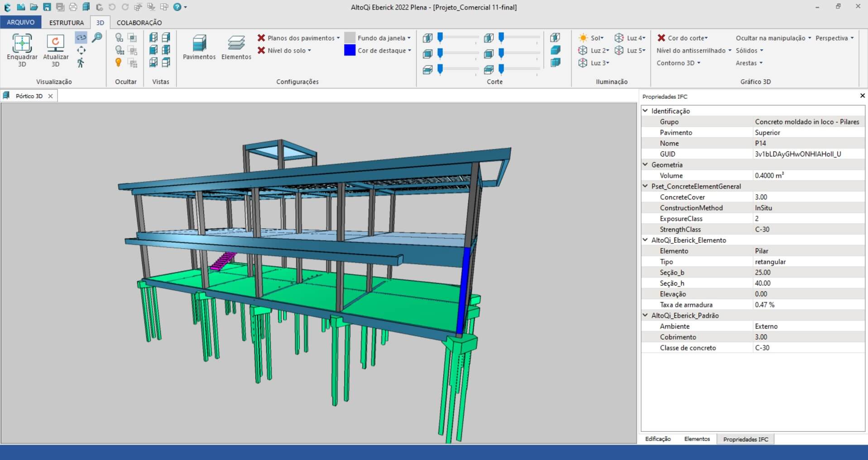
Task: Open the Elementos layers settings
Action: (236, 47)
